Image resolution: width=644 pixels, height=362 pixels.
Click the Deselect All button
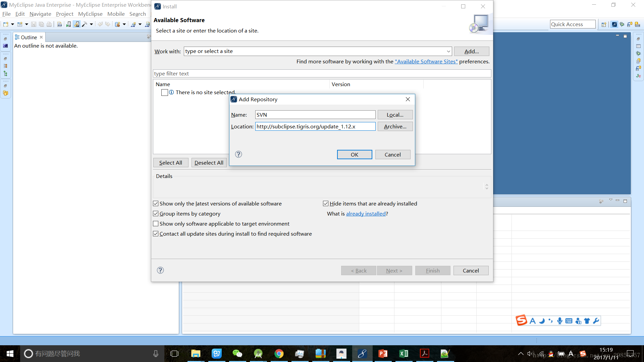tap(209, 163)
